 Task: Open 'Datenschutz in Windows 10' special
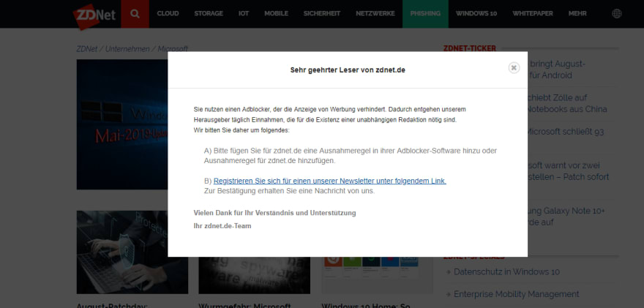coord(506,272)
